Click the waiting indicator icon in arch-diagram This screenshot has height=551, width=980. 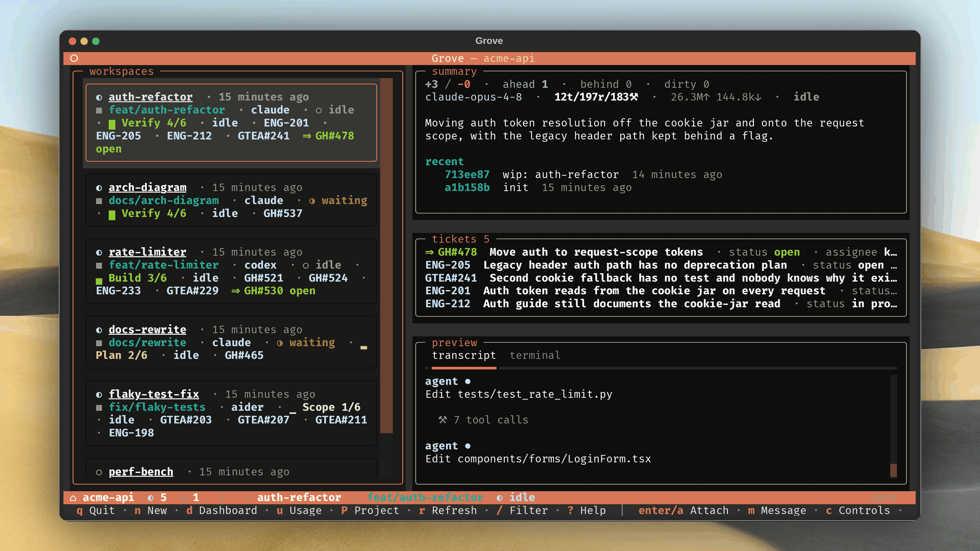click(312, 201)
